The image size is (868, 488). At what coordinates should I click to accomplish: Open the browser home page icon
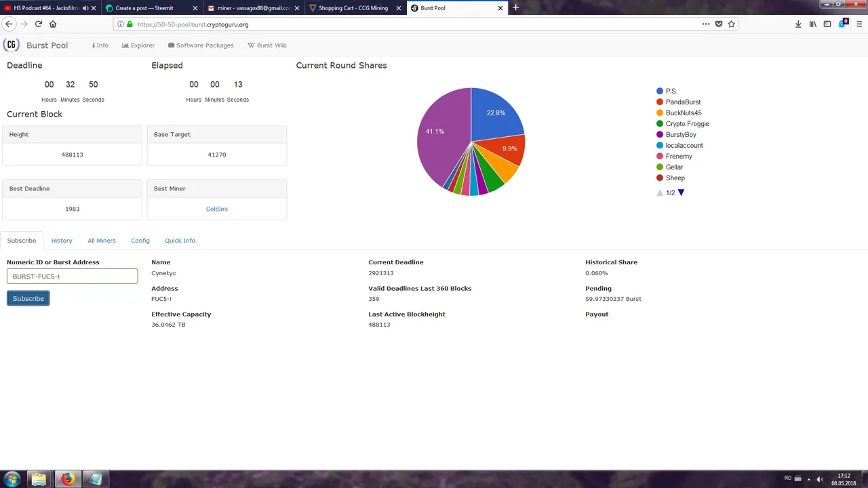point(53,24)
